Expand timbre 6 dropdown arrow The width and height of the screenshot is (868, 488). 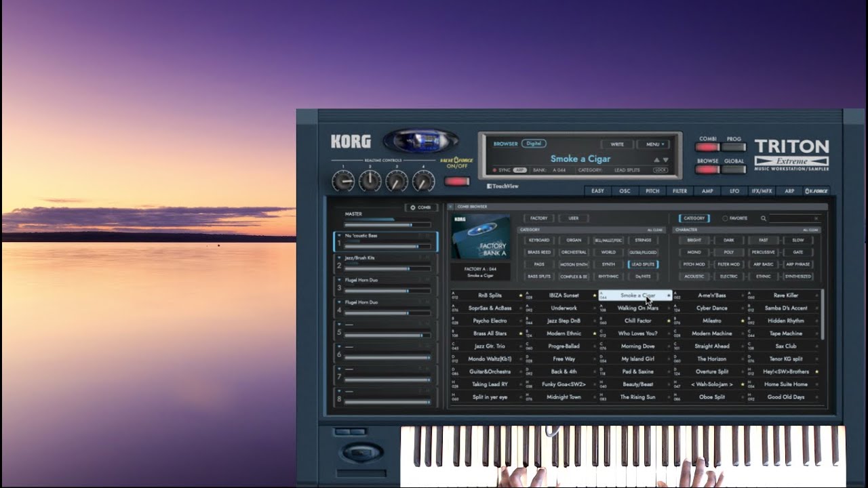click(340, 346)
